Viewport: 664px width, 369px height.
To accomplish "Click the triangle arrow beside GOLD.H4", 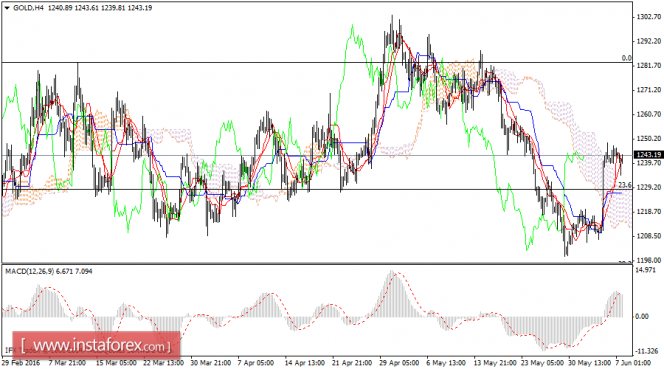I will click(7, 8).
